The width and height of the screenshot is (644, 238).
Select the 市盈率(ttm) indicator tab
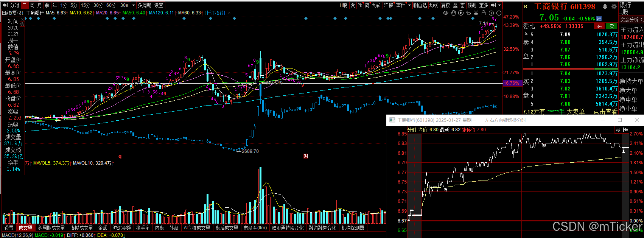255,228
